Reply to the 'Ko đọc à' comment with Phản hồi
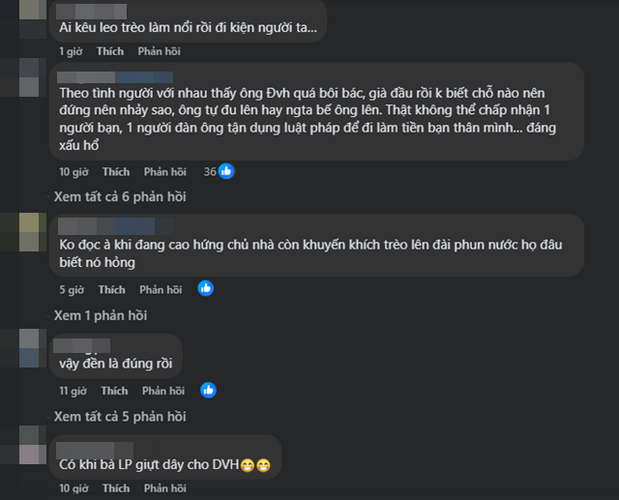This screenshot has width=619, height=500. 161,290
